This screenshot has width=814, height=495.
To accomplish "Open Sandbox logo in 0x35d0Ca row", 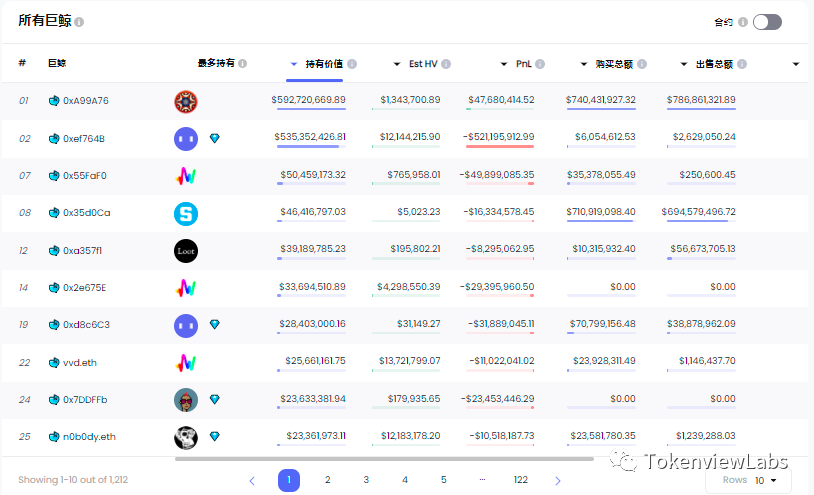I will (x=186, y=214).
